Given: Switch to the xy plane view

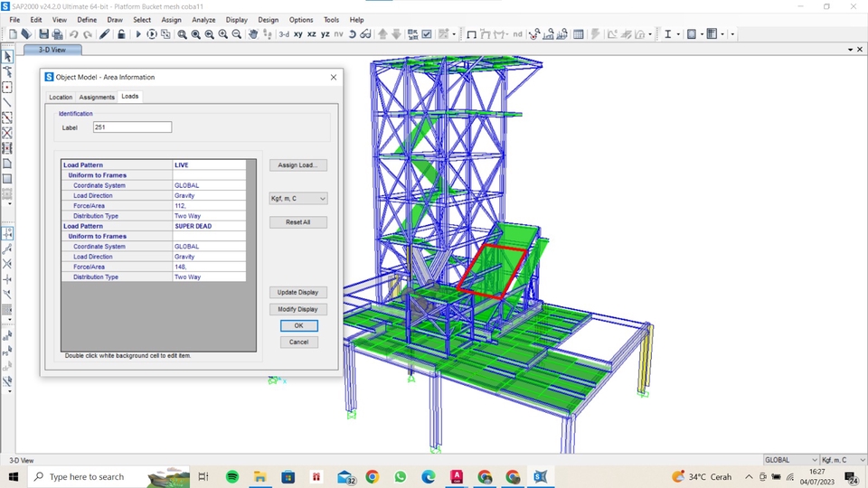Looking at the screenshot, I should coord(298,34).
